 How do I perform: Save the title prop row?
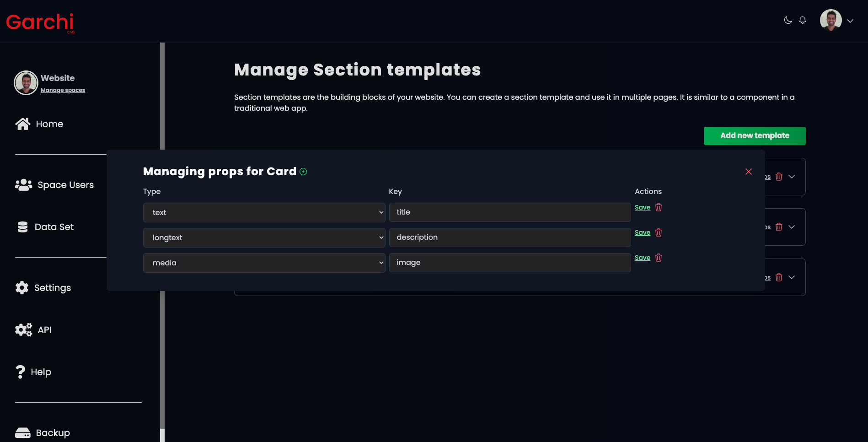click(x=643, y=207)
